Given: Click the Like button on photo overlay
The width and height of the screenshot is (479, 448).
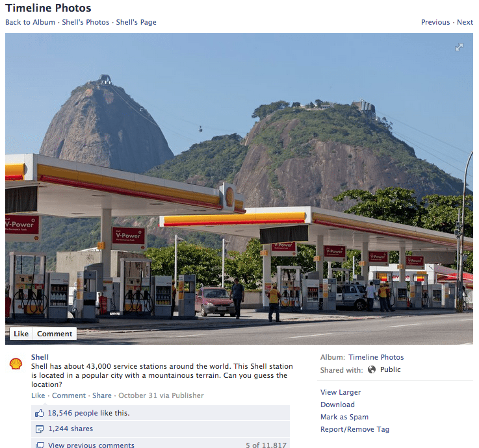Looking at the screenshot, I should (x=21, y=334).
